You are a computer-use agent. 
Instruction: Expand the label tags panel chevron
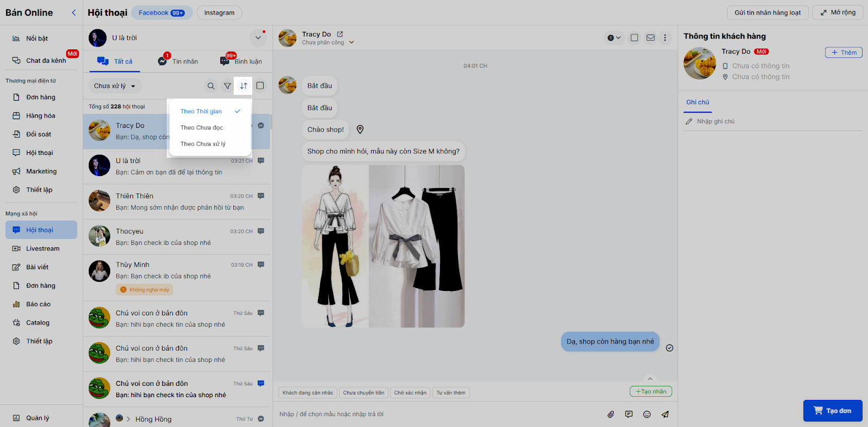(x=650, y=379)
